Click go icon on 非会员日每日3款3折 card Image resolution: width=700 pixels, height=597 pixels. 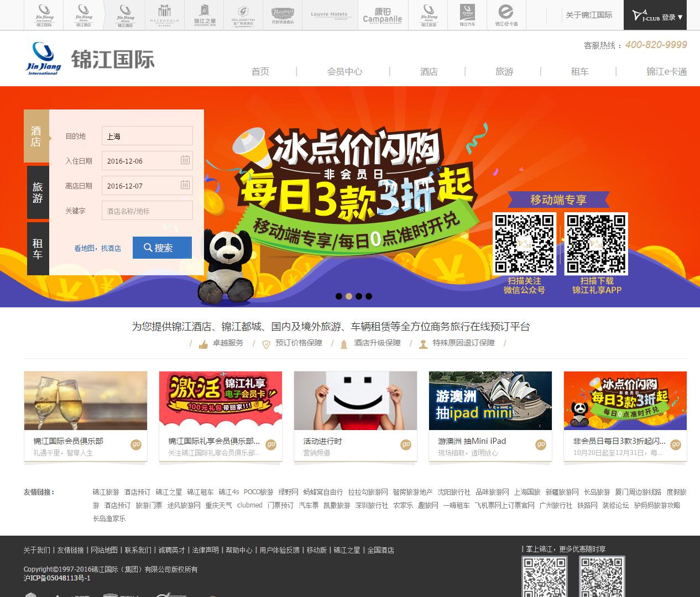coord(676,444)
